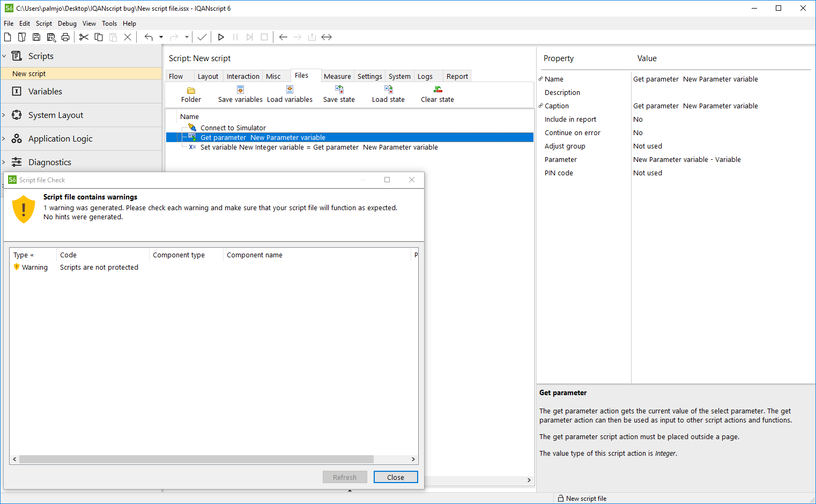Collapse the Scripts section chevron
Image resolution: width=816 pixels, height=504 pixels.
click(4, 56)
